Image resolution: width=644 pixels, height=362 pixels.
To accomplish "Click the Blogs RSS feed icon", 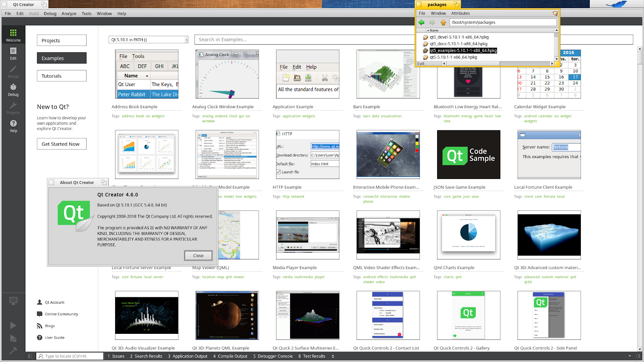I will click(x=39, y=326).
